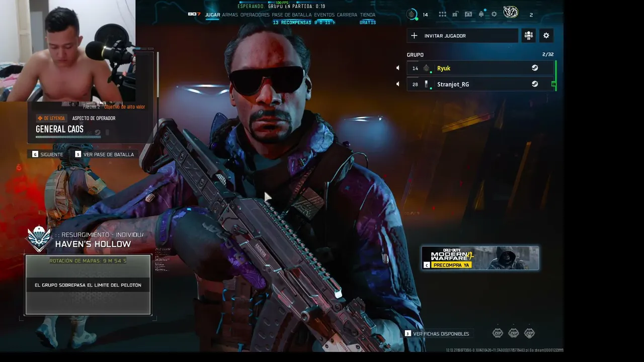644x362 pixels.
Task: Click the Haven's Hollow playlist title
Action: [x=93, y=244]
